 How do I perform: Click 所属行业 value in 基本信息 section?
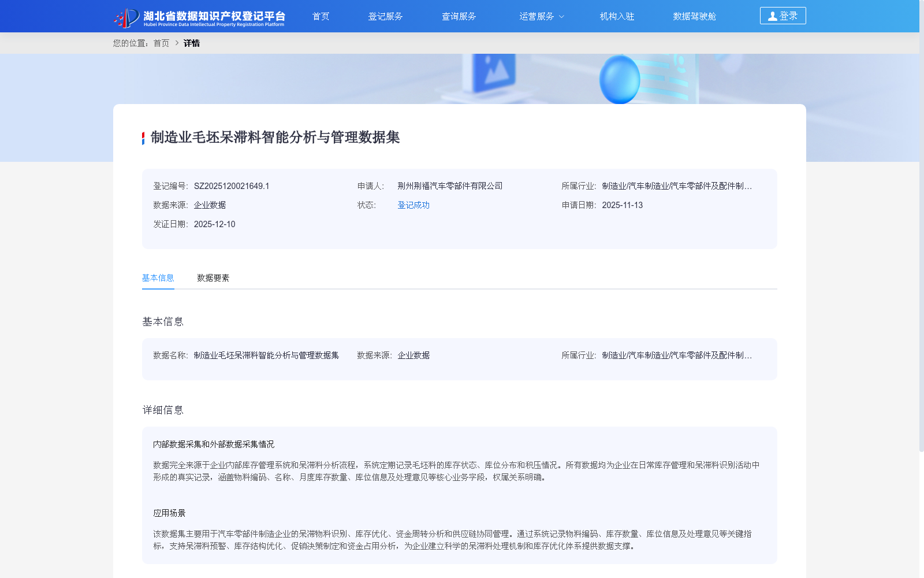[677, 355]
